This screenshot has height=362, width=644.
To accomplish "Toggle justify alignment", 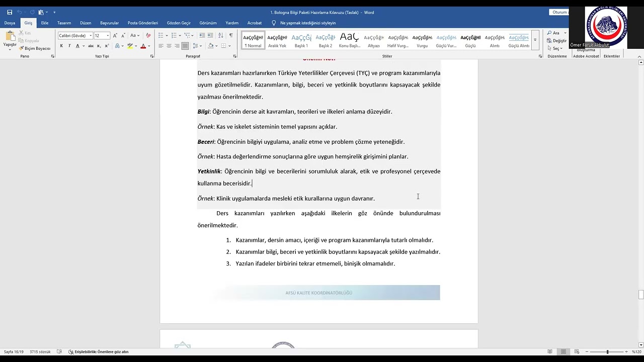I will (x=185, y=46).
